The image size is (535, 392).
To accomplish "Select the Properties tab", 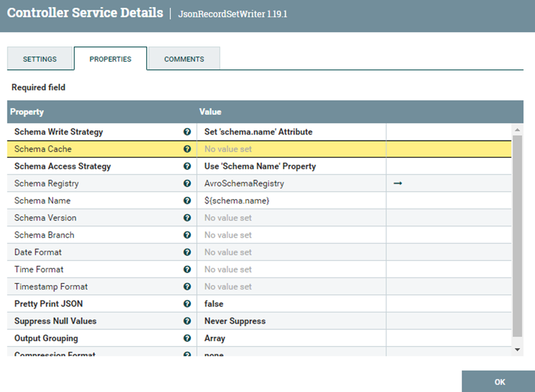I will pos(111,58).
